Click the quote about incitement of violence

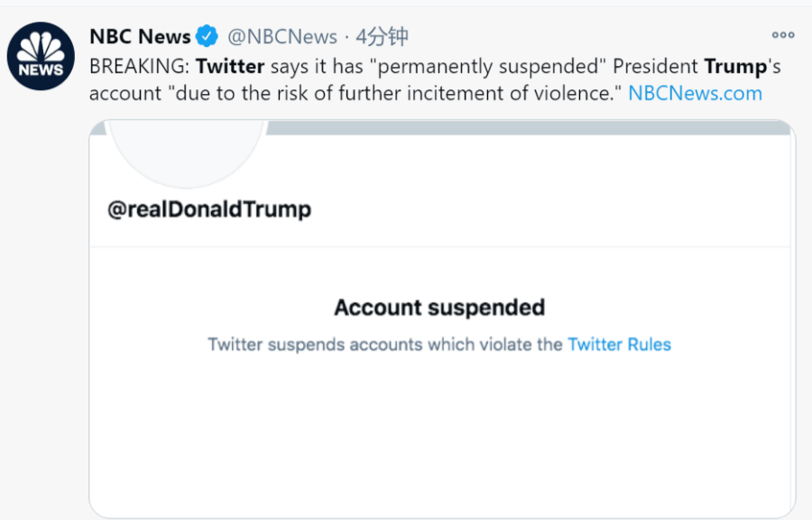(394, 93)
